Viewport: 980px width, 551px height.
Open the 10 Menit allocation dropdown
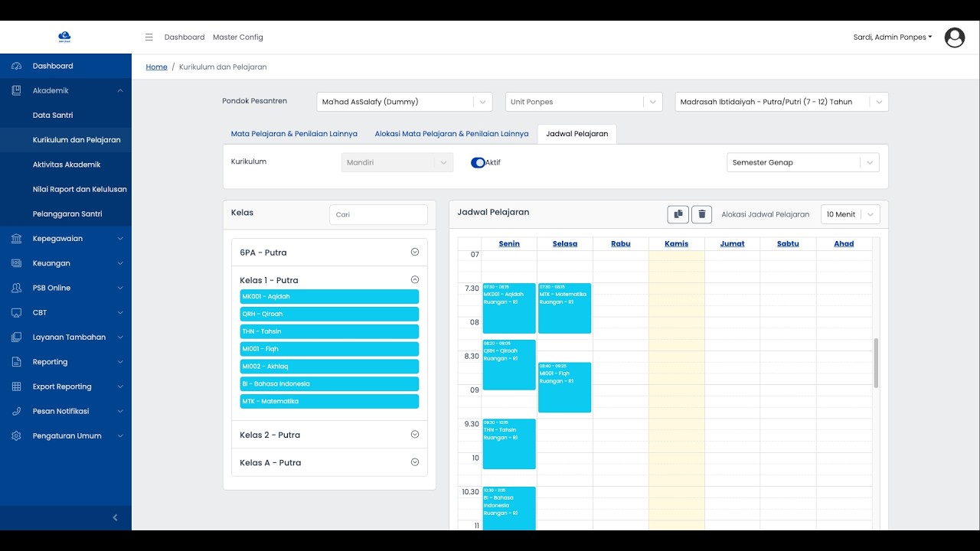(850, 214)
